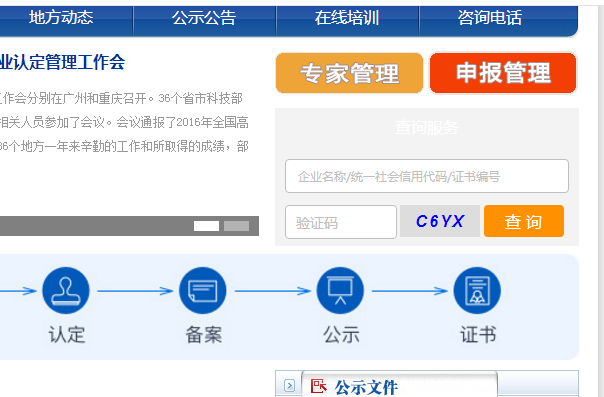Select the first white slide indicator
The height and width of the screenshot is (397, 604).
[x=206, y=226]
